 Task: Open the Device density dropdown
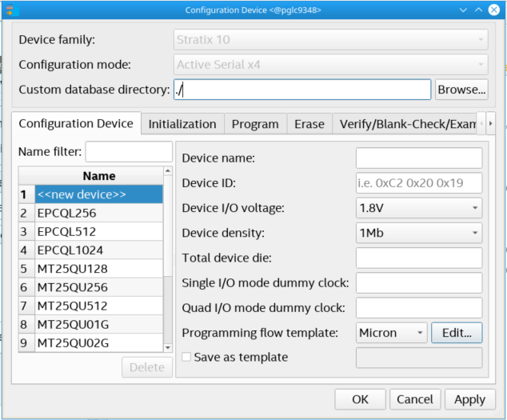(418, 233)
